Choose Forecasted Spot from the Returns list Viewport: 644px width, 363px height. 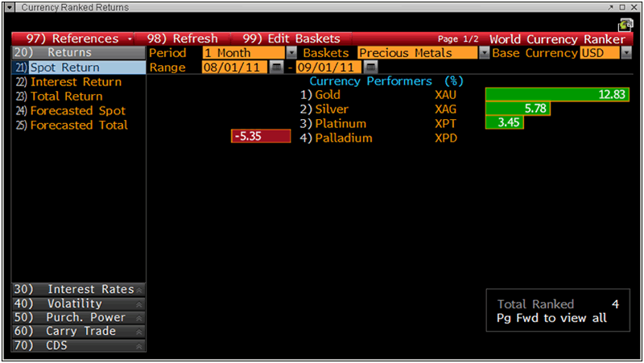click(77, 111)
